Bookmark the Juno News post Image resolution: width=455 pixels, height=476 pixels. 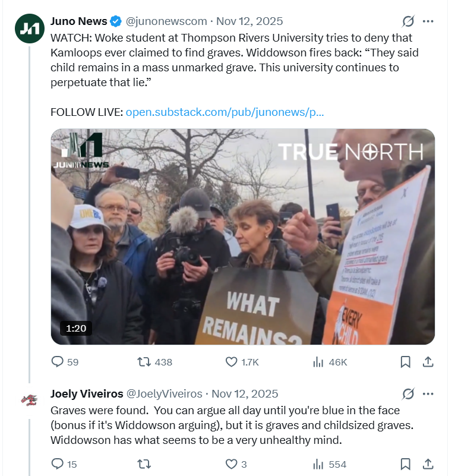point(405,362)
